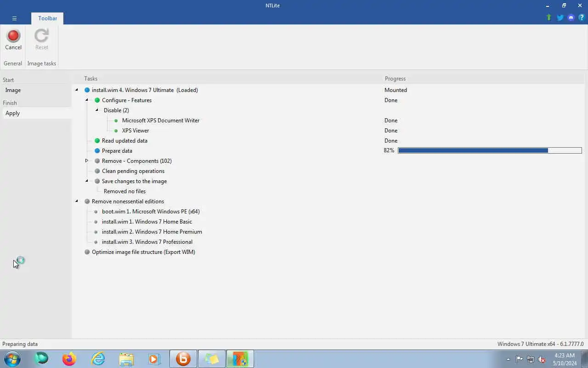Click the green update arrow icon

tap(548, 17)
